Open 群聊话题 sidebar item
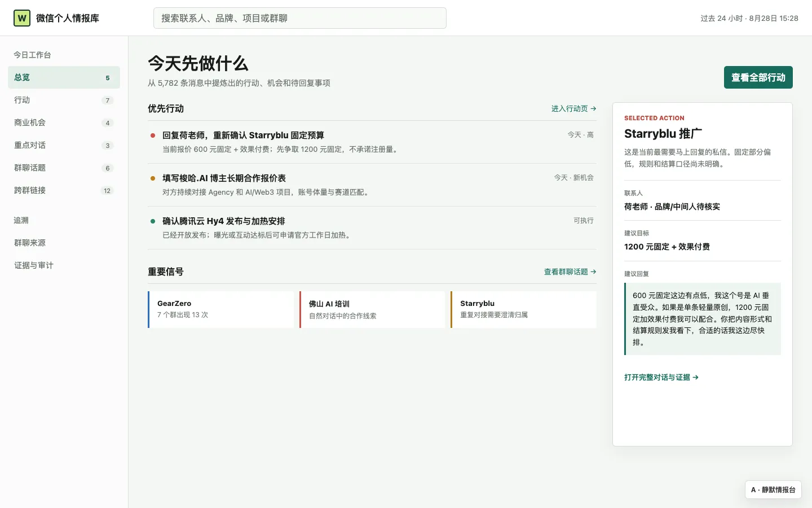 (x=64, y=168)
